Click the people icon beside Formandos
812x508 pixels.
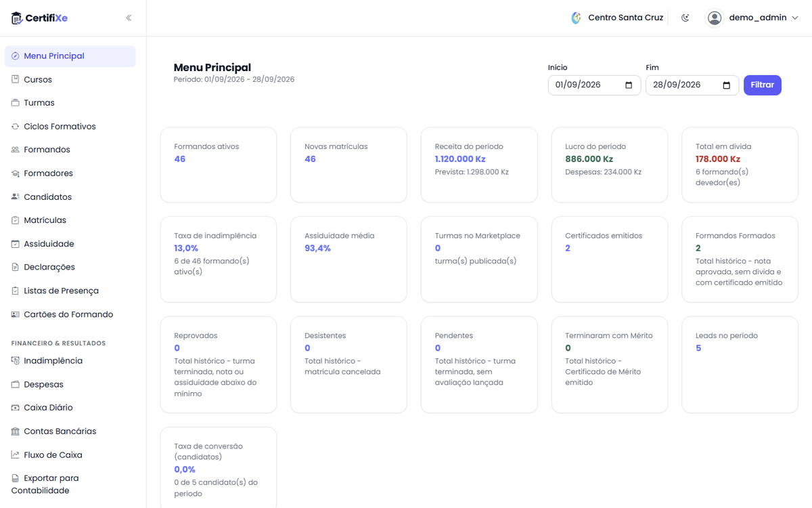coord(16,150)
